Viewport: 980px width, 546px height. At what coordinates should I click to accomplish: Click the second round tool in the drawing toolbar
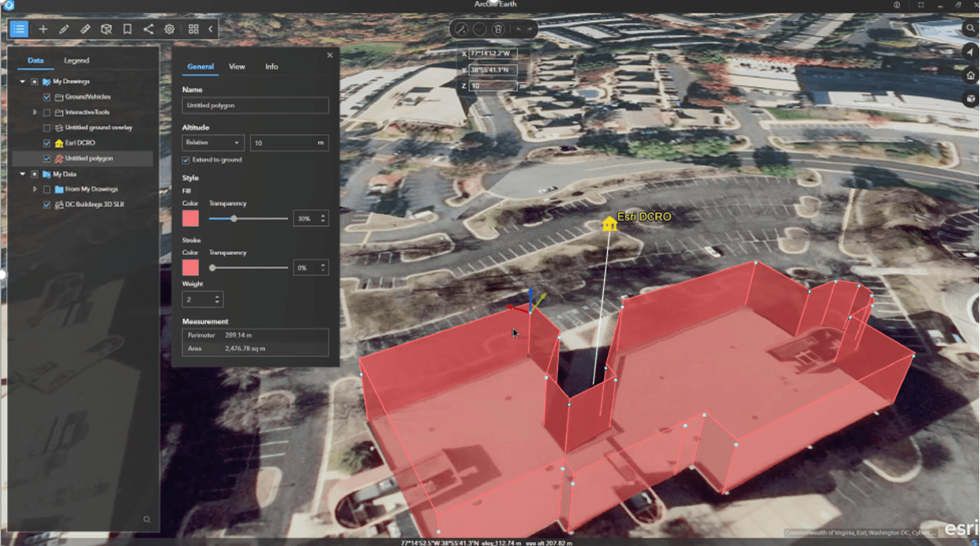(480, 29)
